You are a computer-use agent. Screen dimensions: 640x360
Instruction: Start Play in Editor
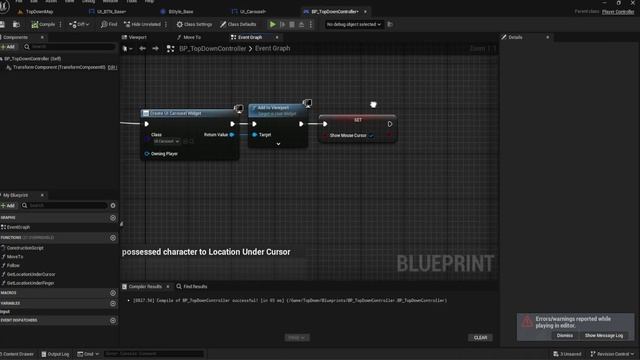pos(273,24)
